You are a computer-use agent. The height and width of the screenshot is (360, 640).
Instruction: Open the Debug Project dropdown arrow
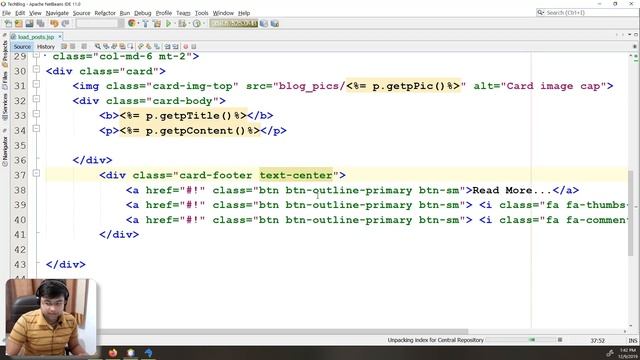pos(189,24)
